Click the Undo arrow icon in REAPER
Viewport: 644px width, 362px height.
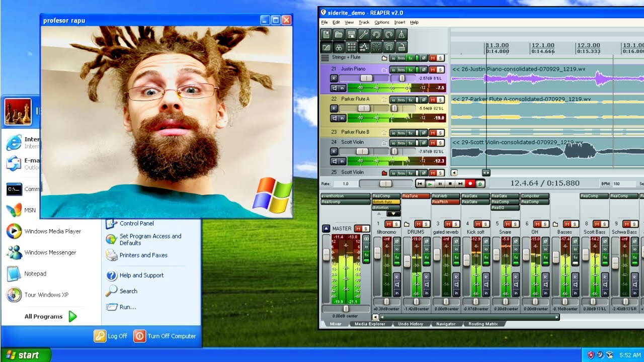[376, 34]
